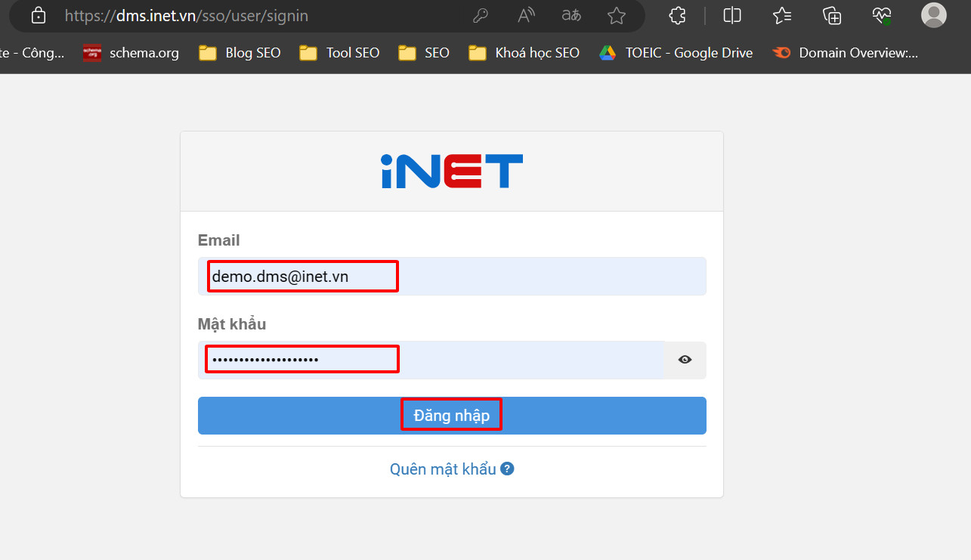Show password using the eye icon
The image size is (971, 560).
tap(685, 360)
